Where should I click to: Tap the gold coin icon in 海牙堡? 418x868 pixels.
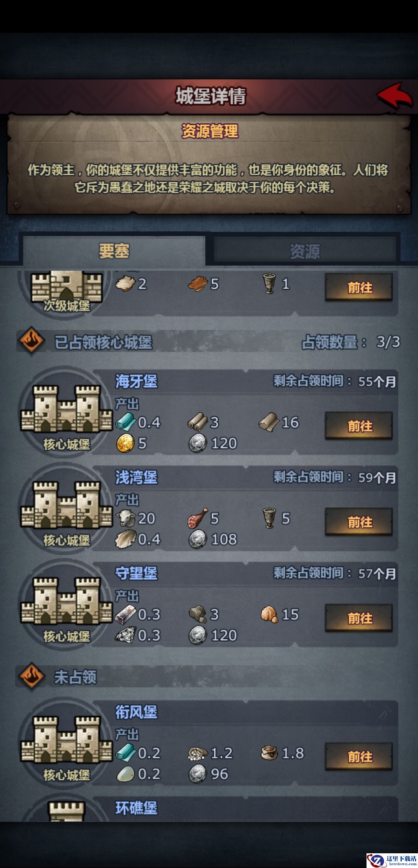pyautogui.click(x=125, y=443)
